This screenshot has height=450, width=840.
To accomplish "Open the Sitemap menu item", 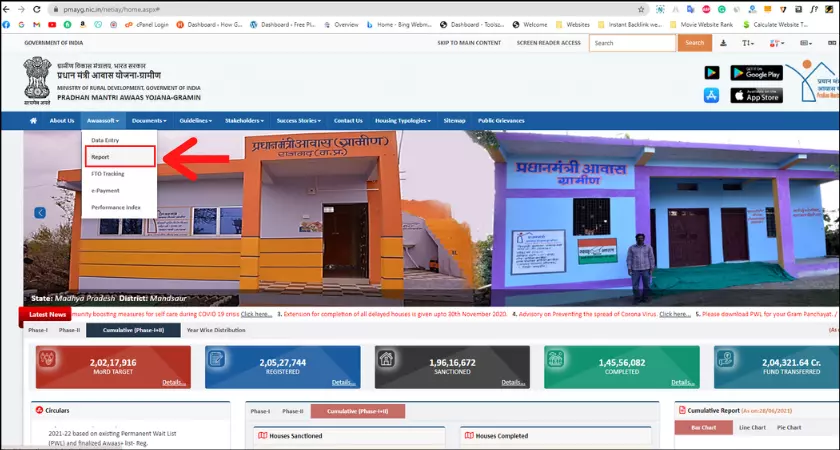I will point(454,121).
